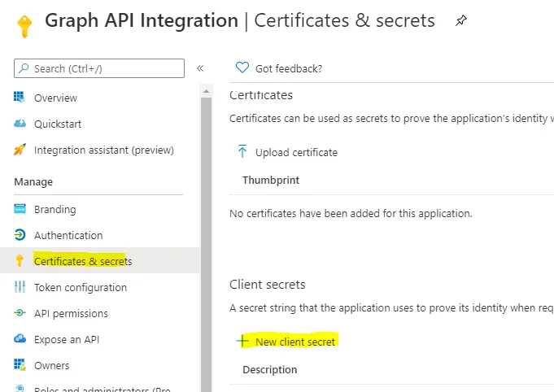
Task: Click 'No certificates have been added' message
Action: click(x=351, y=213)
